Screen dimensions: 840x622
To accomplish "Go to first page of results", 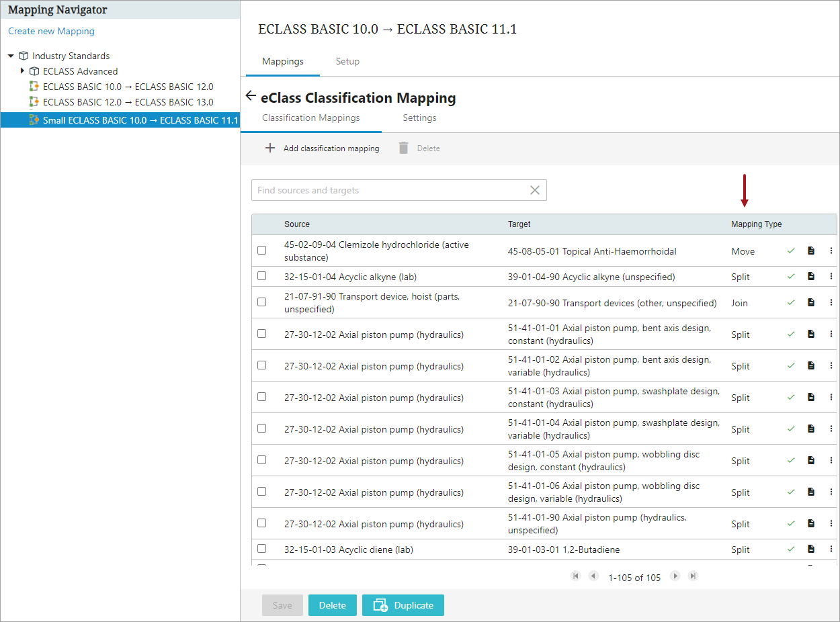I will (575, 576).
